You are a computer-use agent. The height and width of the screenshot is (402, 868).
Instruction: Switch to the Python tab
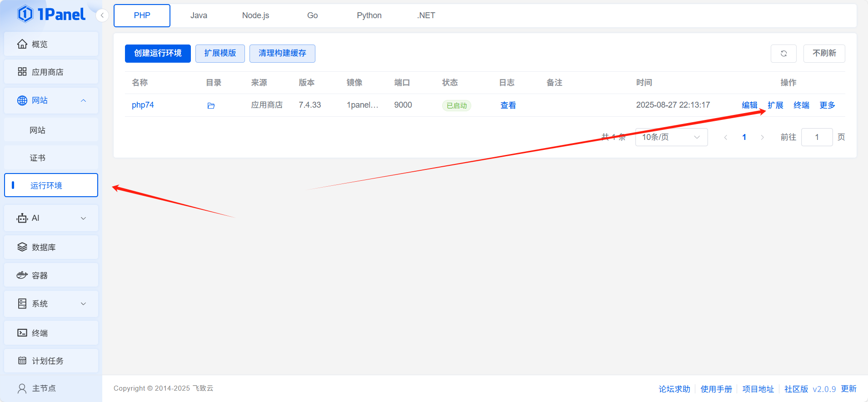[x=369, y=15]
